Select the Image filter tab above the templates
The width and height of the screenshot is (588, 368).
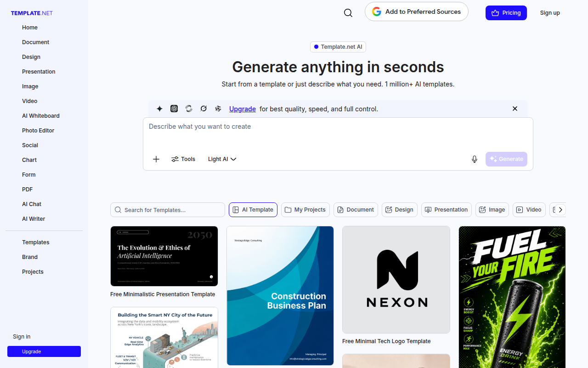click(492, 210)
